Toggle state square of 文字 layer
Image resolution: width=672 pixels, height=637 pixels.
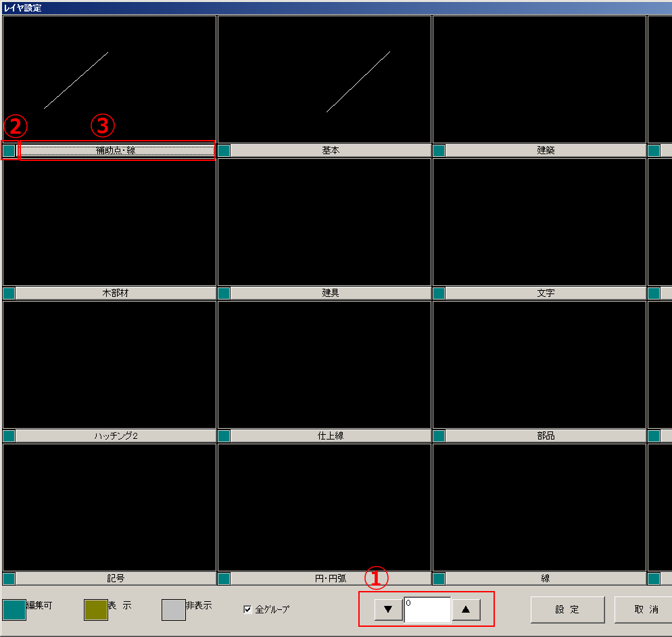(x=439, y=293)
